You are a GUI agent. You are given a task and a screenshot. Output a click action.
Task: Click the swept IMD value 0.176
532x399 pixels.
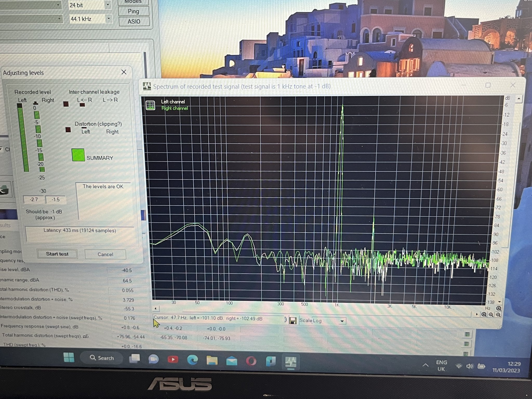point(129,318)
